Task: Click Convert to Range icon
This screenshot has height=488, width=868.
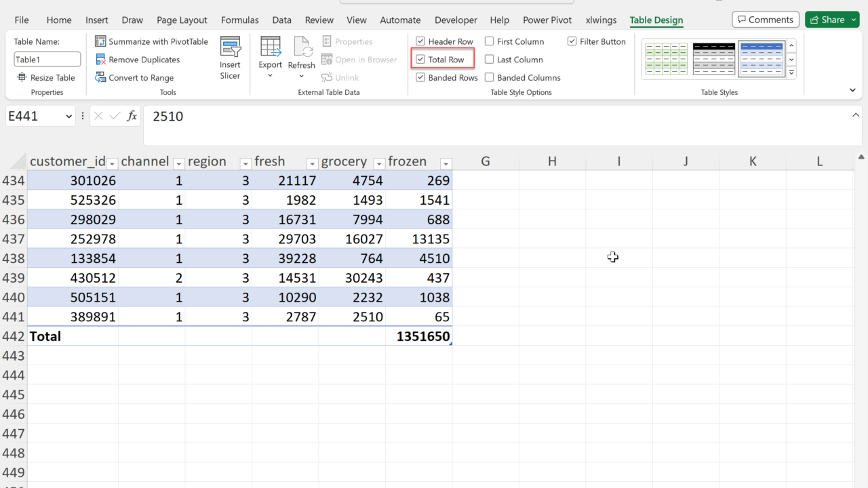Action: click(x=100, y=77)
